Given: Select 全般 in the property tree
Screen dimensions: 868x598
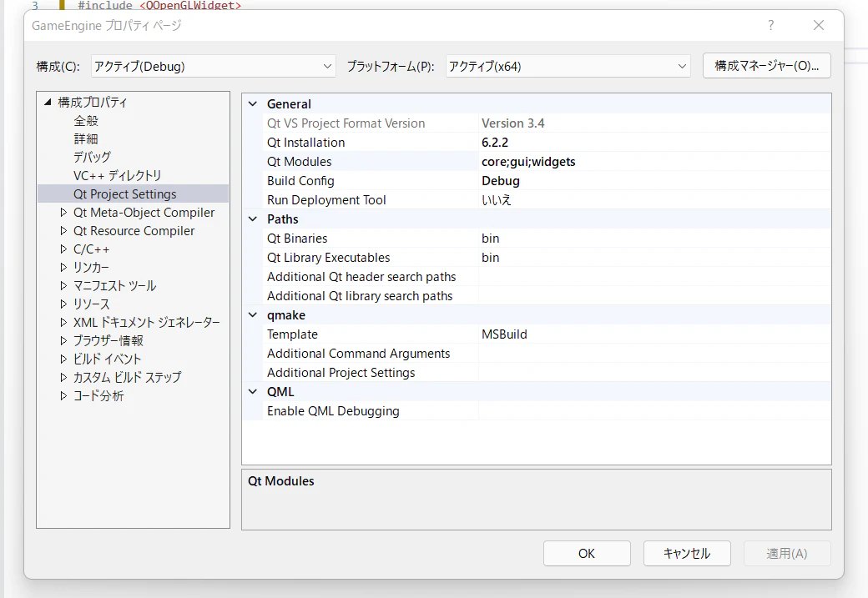Looking at the screenshot, I should point(86,121).
